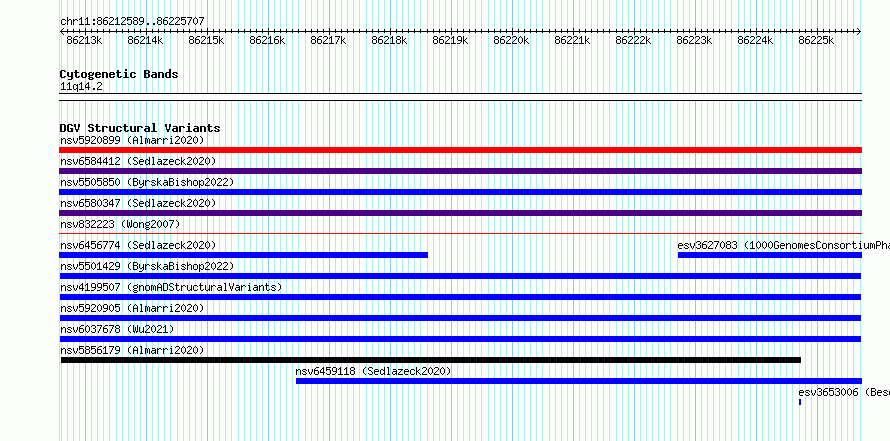Screen dimensions: 890x441
Task: Click chr11:86212589..86225707 coordinates text
Action: (x=132, y=21)
